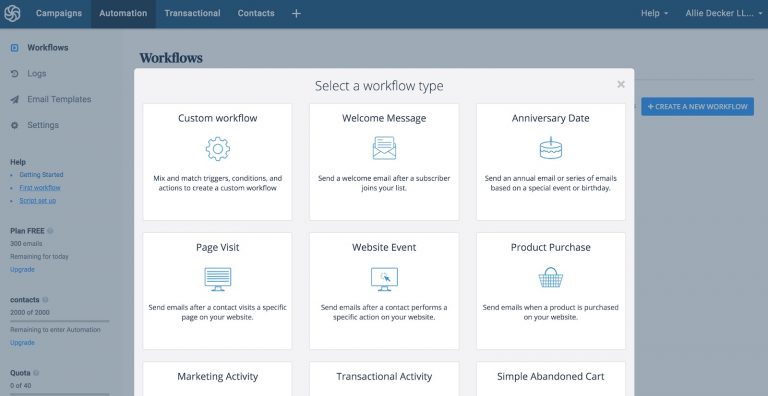The width and height of the screenshot is (768, 396).
Task: Pick the Anniversary Date cake icon
Action: click(x=551, y=148)
